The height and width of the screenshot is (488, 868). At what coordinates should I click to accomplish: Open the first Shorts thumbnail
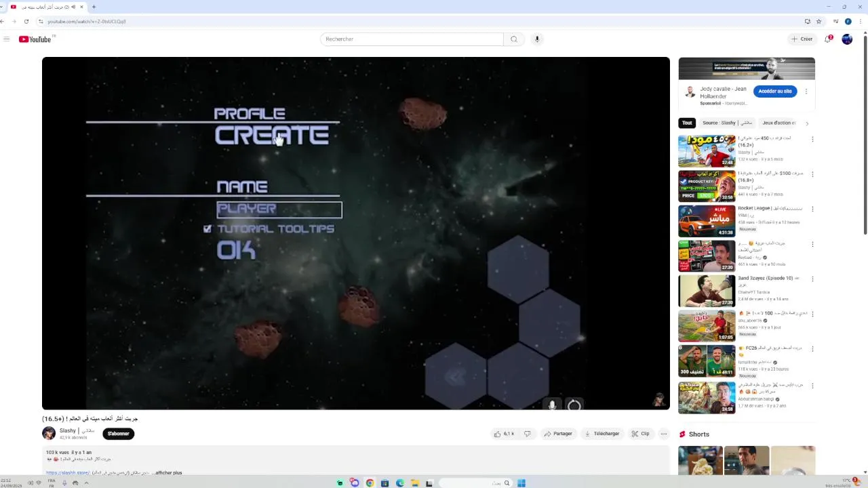point(701,461)
